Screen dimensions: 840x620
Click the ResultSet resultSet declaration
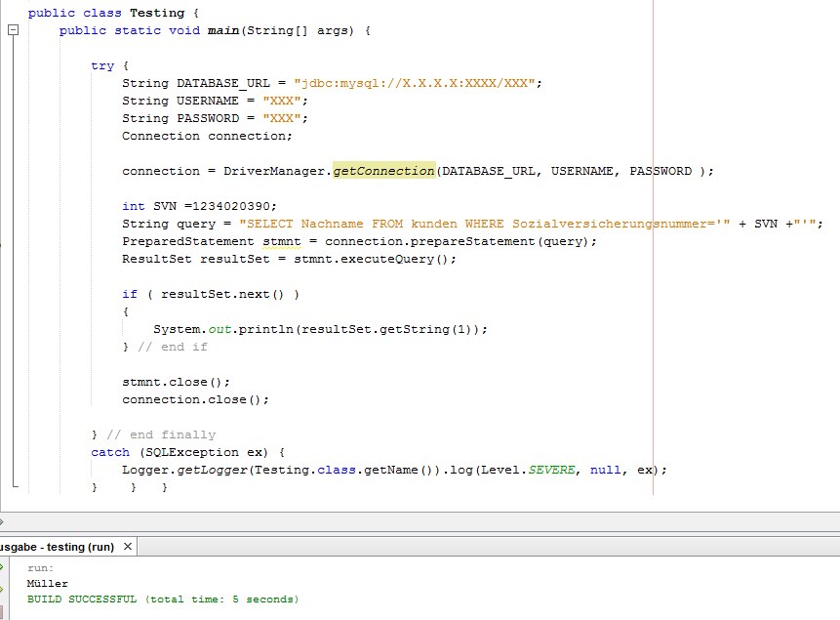coord(195,259)
